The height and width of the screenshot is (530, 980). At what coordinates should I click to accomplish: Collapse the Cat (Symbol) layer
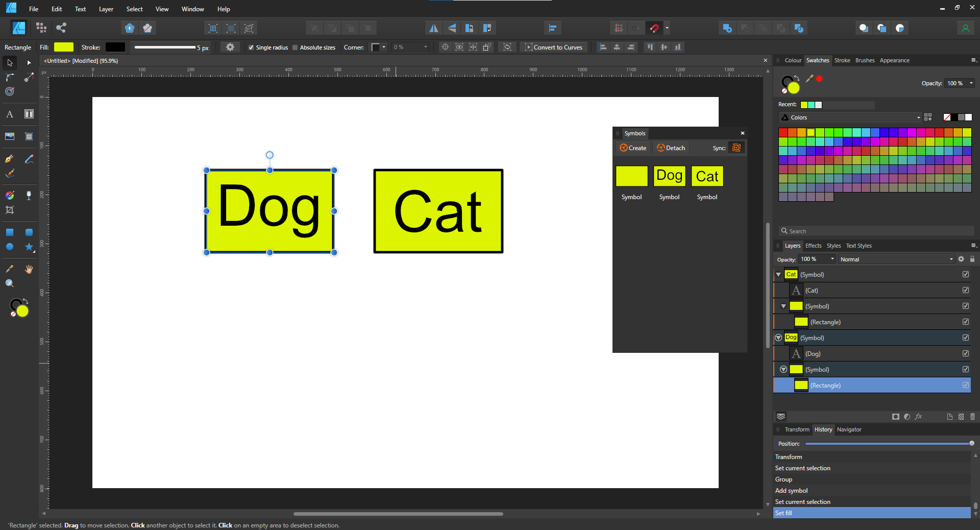(x=778, y=275)
